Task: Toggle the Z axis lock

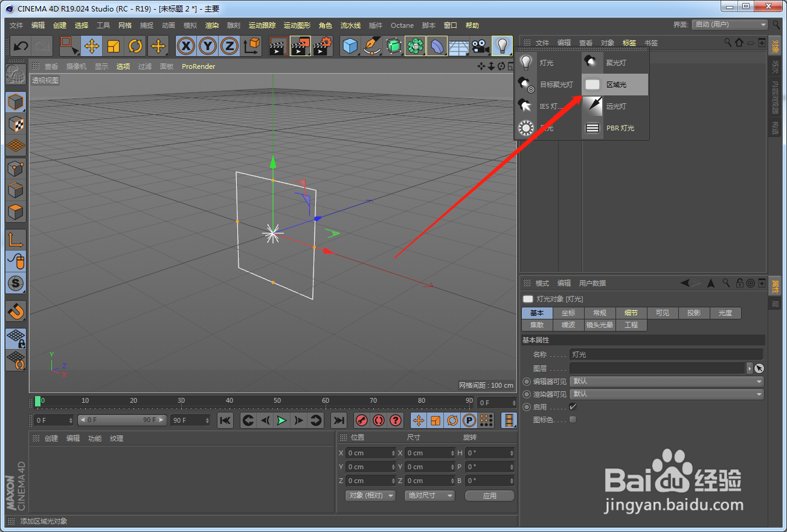Action: 230,46
